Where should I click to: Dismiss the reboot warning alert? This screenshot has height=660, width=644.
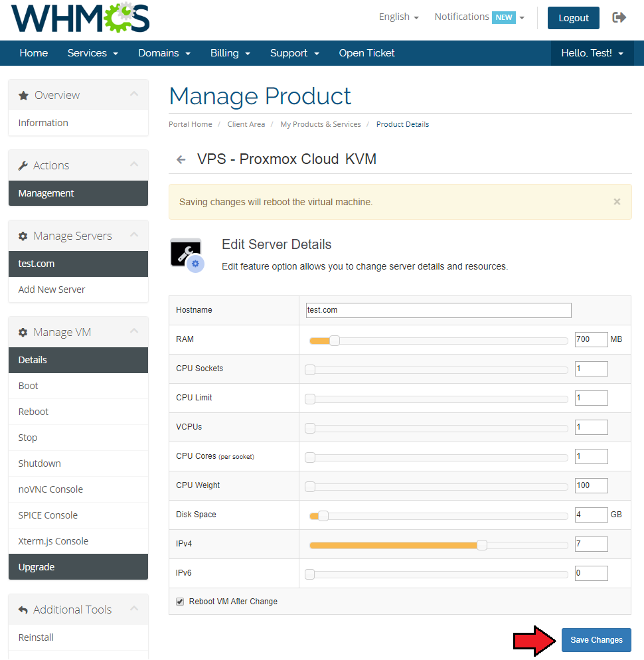tap(617, 202)
